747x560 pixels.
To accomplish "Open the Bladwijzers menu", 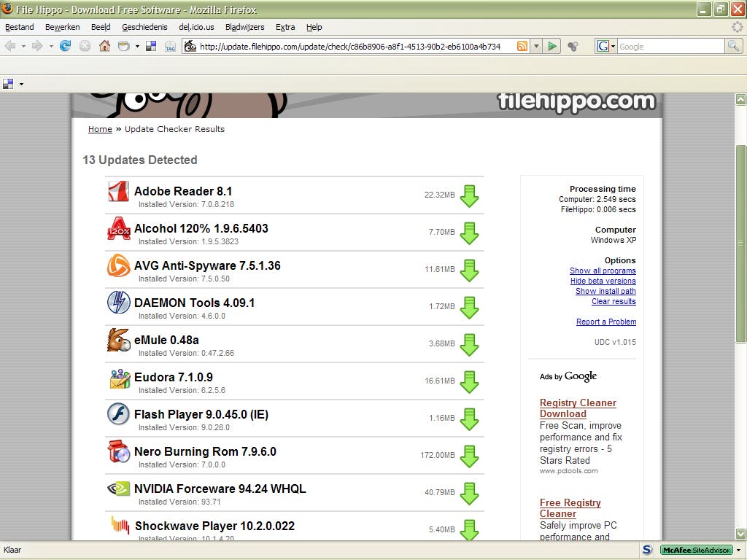I will pos(245,27).
